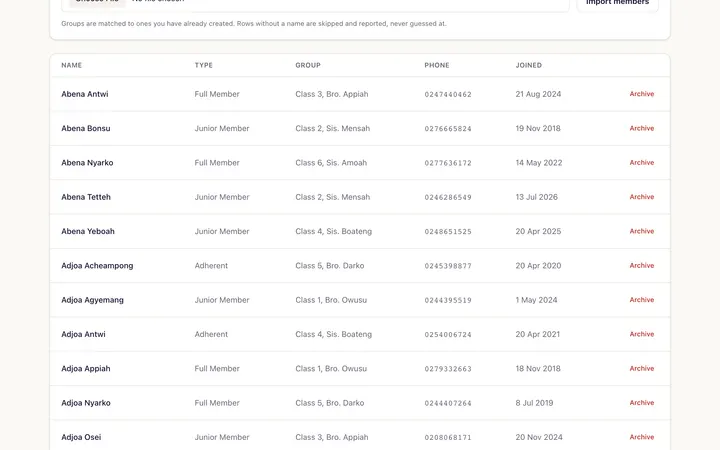
Task: Click the joined date 13 Jul 2026
Action: [536, 197]
